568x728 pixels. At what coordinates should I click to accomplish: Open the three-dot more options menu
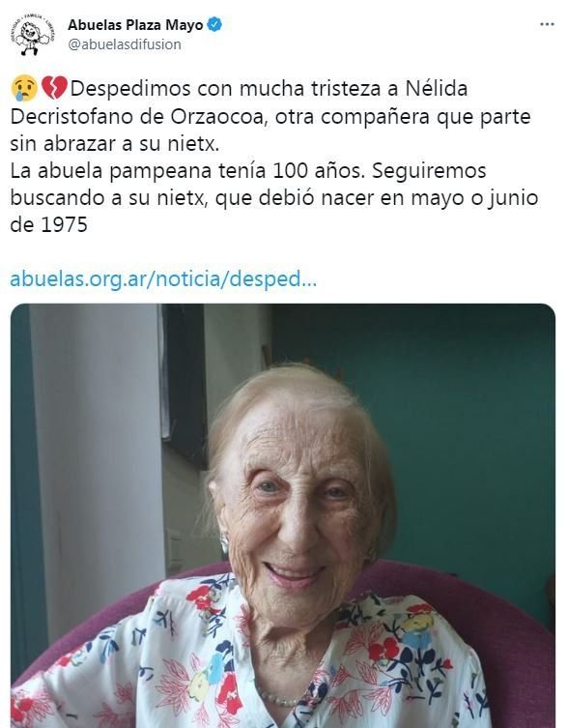(547, 24)
